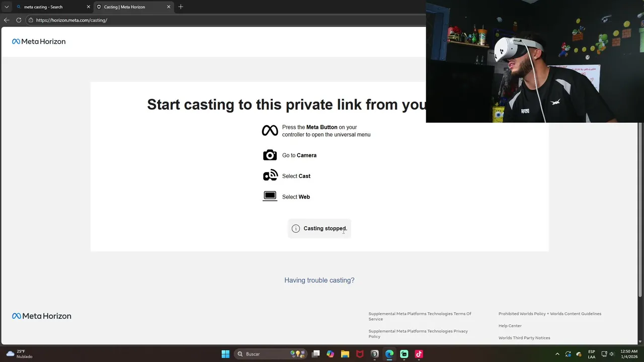Close the Casting | Meta Horizon tab
Screen dimensions: 644x362
tap(169, 7)
